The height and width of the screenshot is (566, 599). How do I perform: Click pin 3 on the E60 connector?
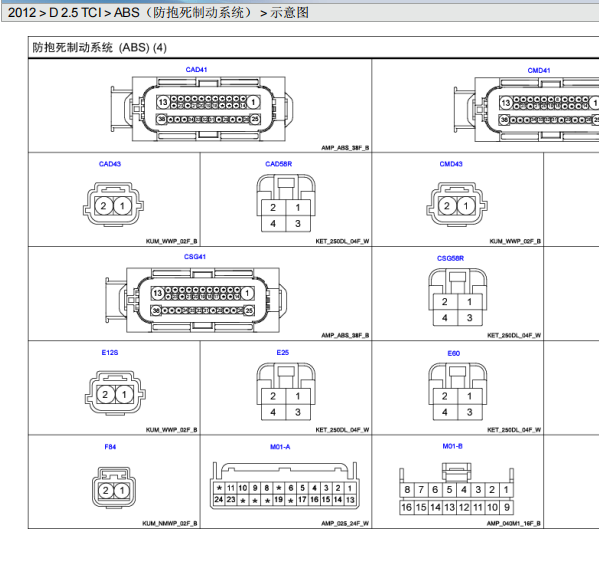tap(469, 412)
